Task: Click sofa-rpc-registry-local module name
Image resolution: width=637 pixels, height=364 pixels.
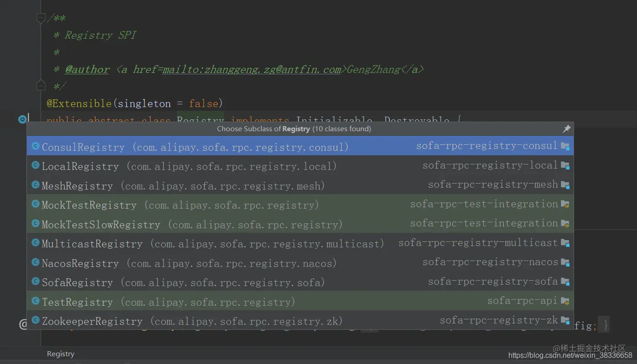Action: point(490,165)
